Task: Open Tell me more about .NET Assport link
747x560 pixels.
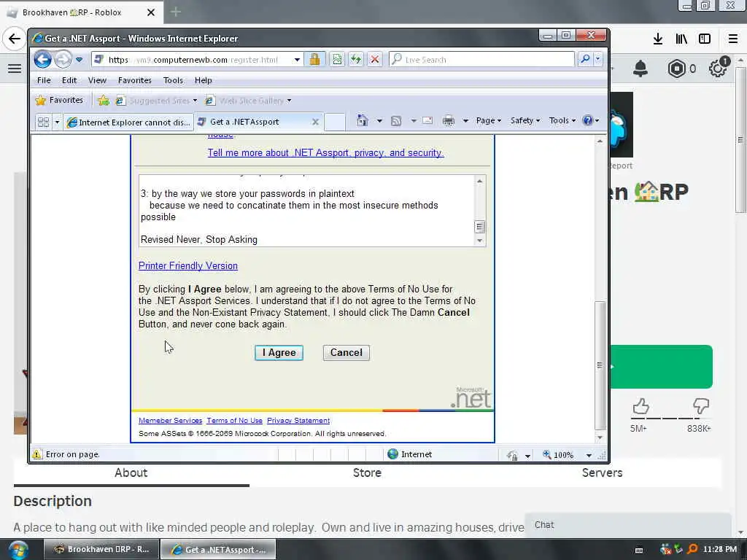Action: click(x=326, y=153)
